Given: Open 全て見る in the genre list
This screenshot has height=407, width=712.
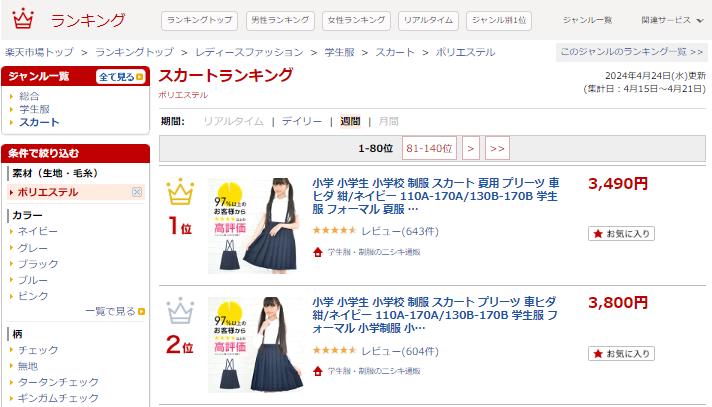Looking at the screenshot, I should click(121, 77).
